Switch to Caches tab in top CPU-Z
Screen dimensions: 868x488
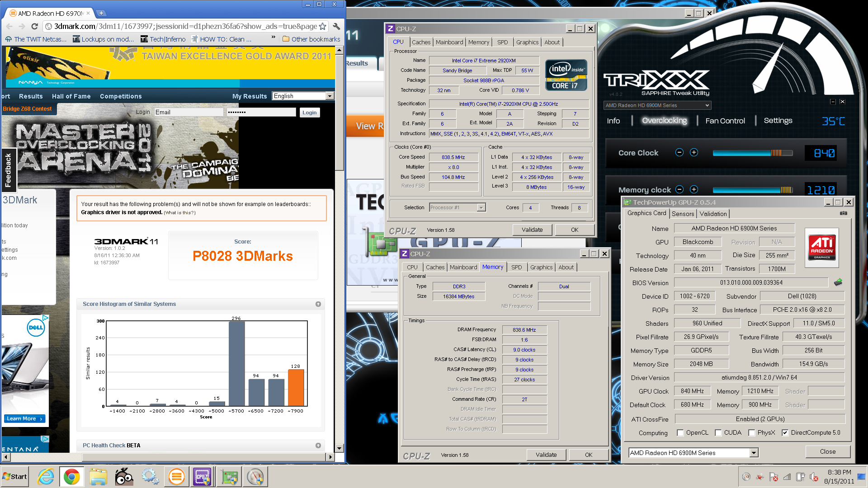pyautogui.click(x=421, y=42)
